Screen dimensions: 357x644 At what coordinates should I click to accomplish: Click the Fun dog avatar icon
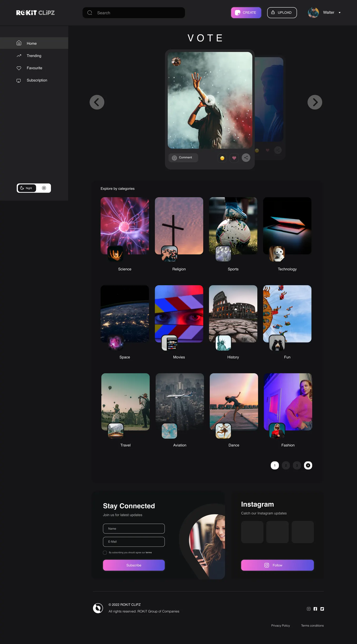pyautogui.click(x=277, y=343)
